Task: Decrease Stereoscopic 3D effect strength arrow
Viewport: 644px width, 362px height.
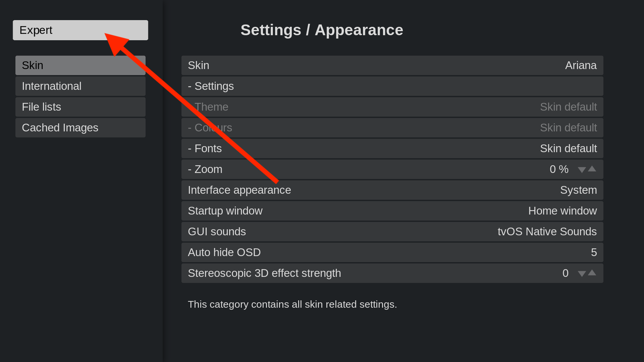Action: click(582, 274)
